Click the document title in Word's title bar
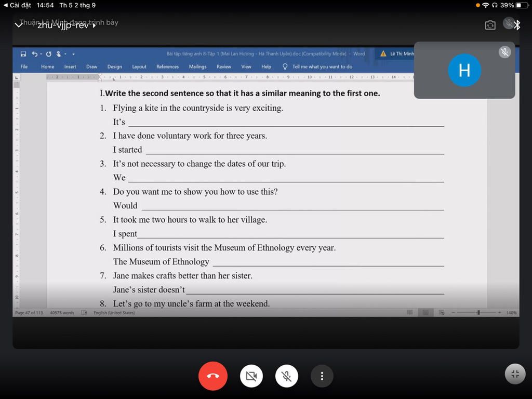This screenshot has height=399, width=532. coord(265,54)
